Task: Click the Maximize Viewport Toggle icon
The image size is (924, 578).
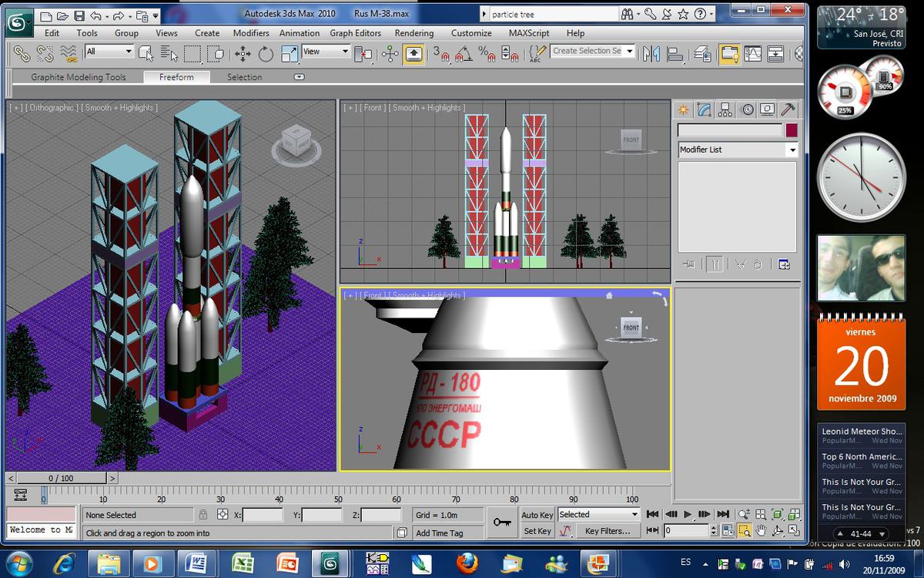Action: click(x=793, y=531)
